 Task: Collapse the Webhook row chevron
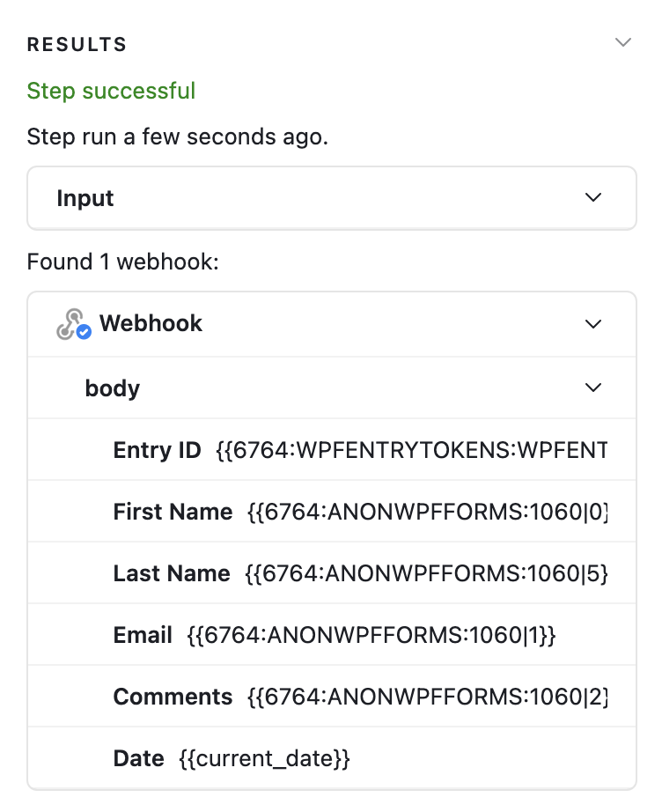coord(593,324)
